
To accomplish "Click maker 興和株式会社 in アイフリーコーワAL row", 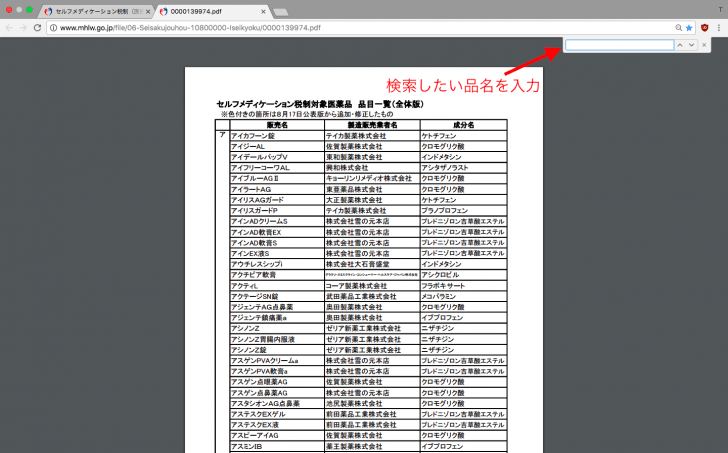I will pyautogui.click(x=347, y=168).
